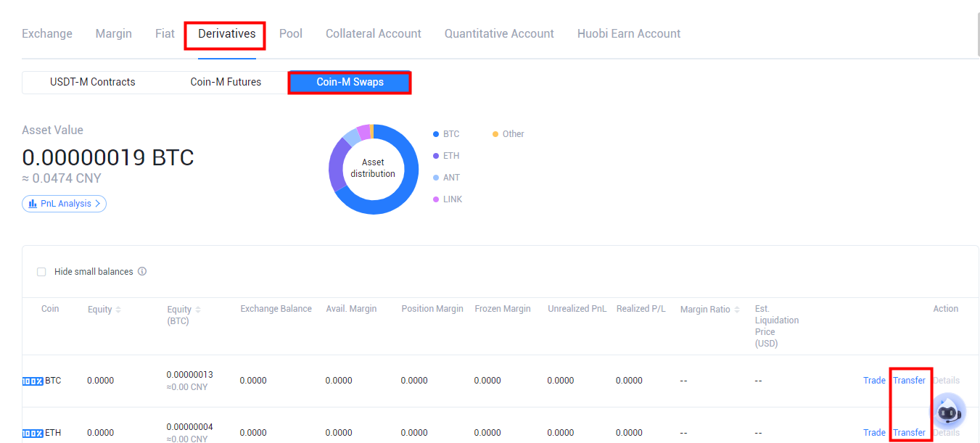Open the Quantitative Account tab
Screen dimensions: 980x443
(x=499, y=34)
